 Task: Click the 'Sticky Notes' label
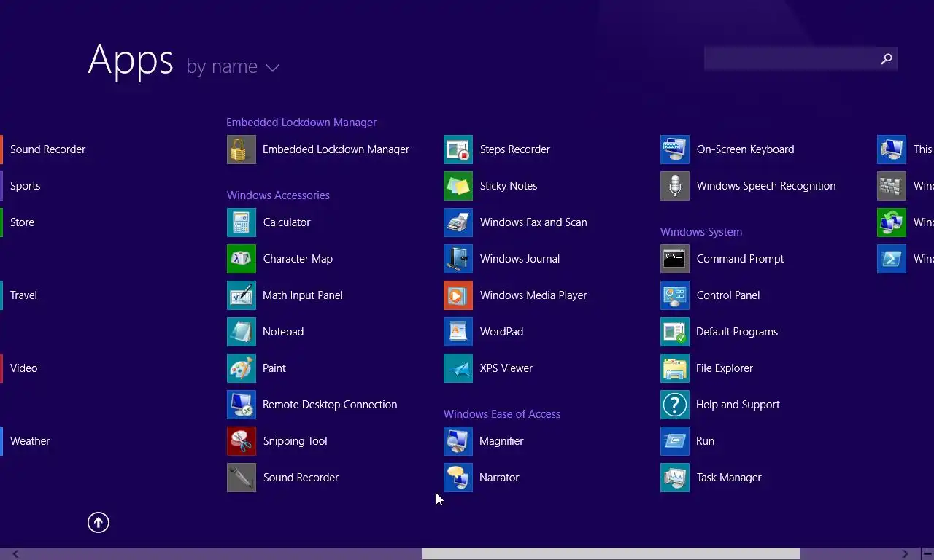click(x=509, y=186)
